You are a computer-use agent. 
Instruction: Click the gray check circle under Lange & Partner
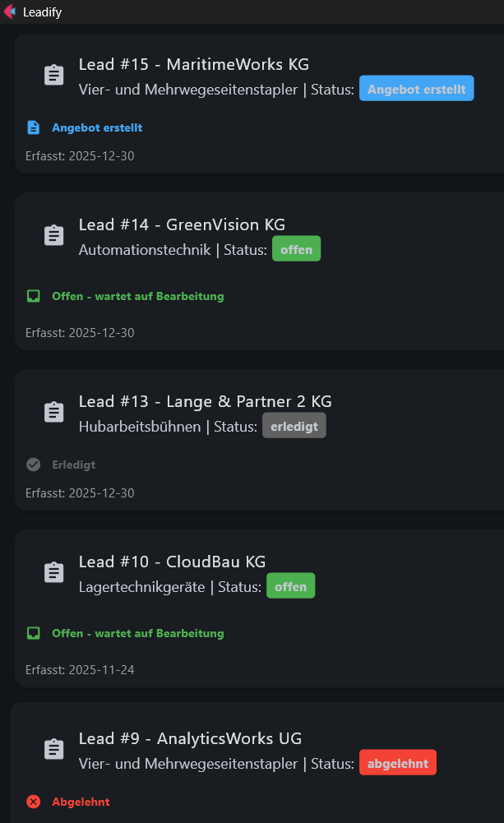(33, 465)
